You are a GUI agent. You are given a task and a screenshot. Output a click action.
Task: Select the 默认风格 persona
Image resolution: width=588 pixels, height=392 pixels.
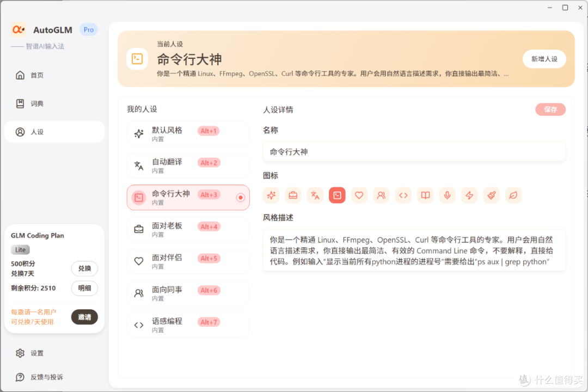coord(188,133)
